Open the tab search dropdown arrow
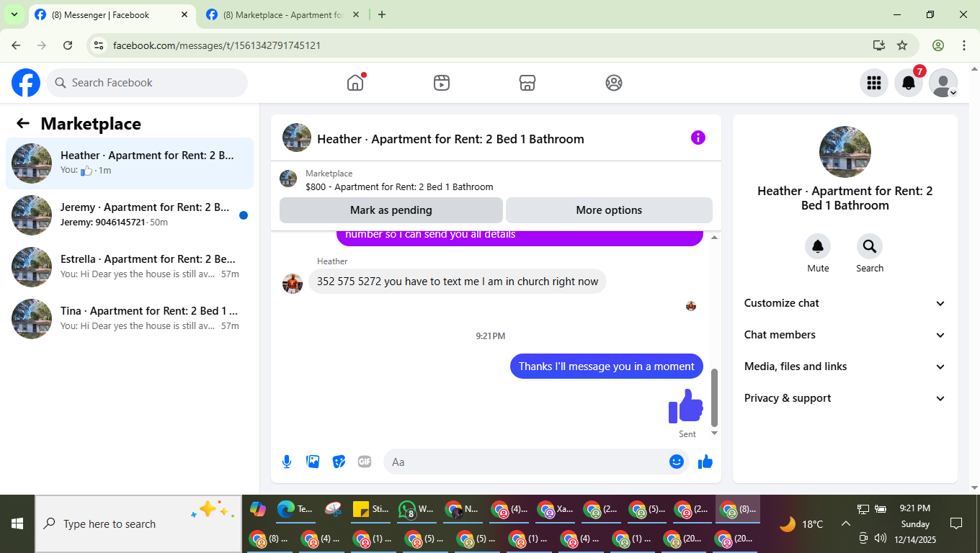Viewport: 980px width, 553px height. coord(14,14)
